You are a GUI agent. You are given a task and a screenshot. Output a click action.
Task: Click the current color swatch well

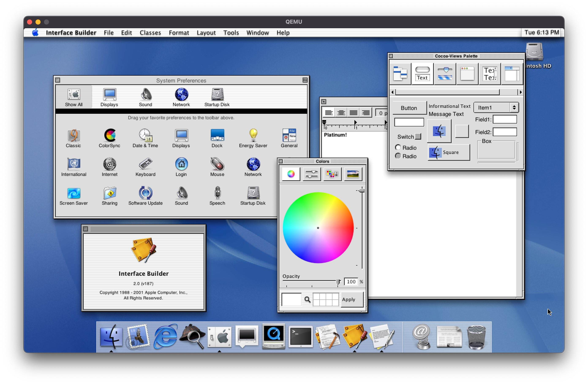pos(291,299)
